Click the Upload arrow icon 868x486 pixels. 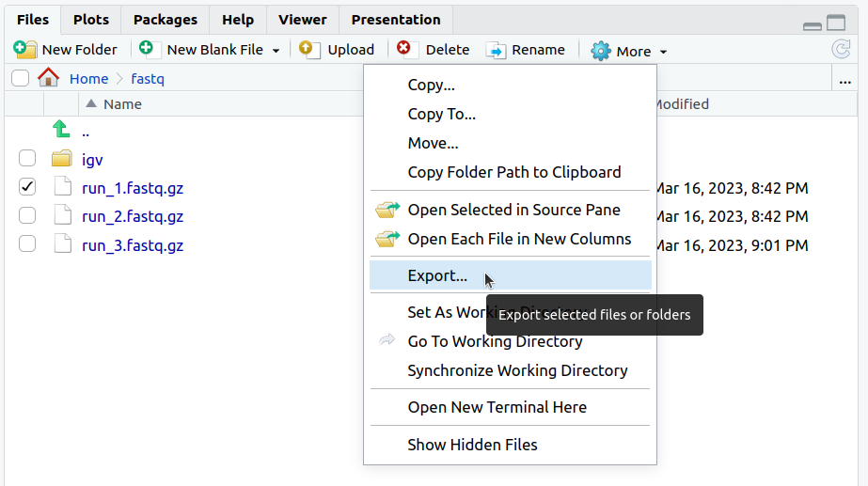pos(309,49)
